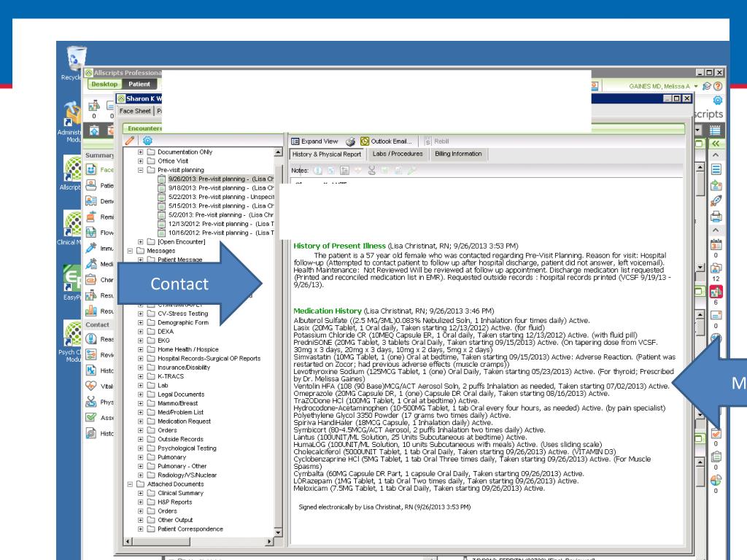The height and width of the screenshot is (560, 747).
Task: Click tree vertical scrollbar up arrow
Action: [278, 152]
